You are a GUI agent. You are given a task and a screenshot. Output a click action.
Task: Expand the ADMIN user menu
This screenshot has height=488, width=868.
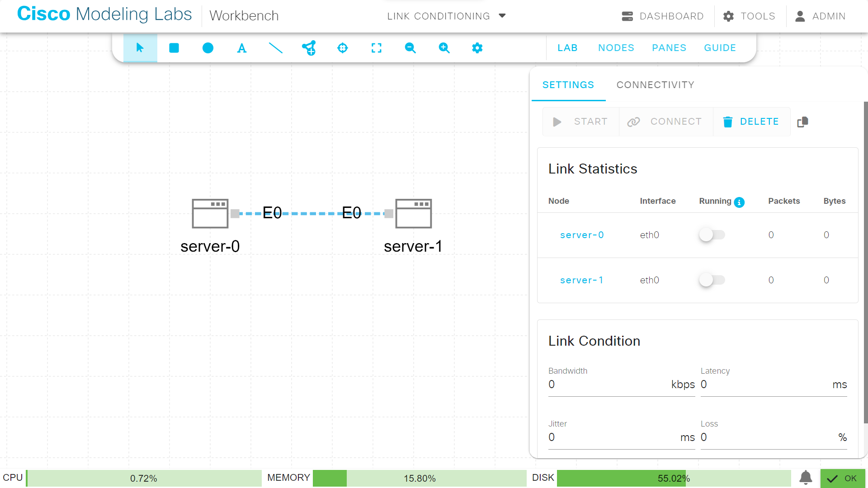[821, 16]
